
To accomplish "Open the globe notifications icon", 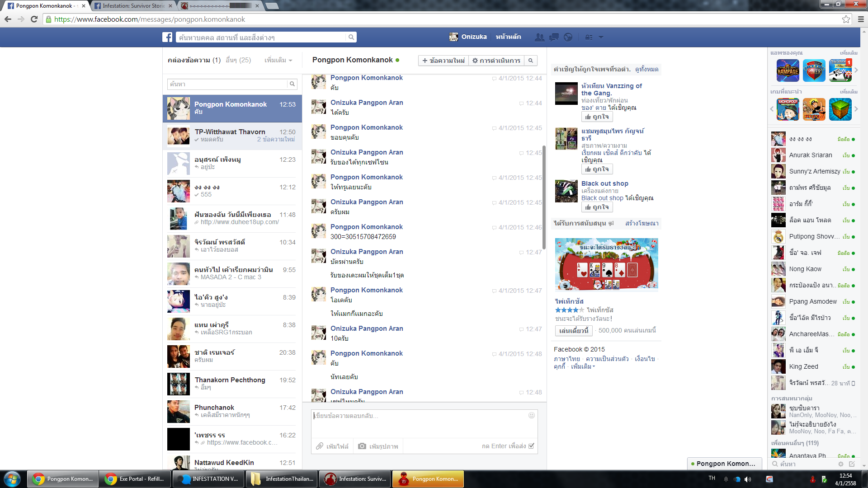I will [x=568, y=37].
